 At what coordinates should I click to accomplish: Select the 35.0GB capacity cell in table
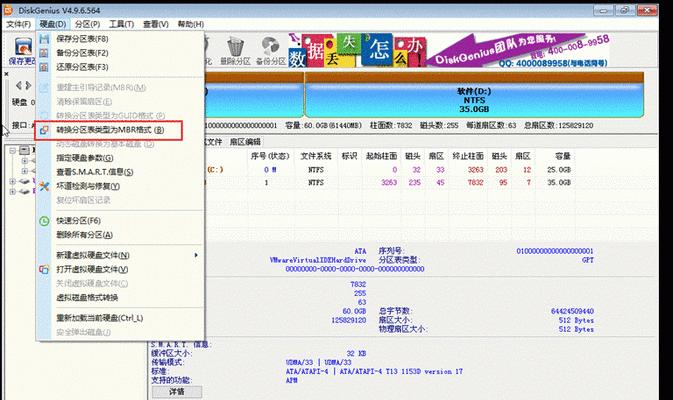click(x=559, y=182)
